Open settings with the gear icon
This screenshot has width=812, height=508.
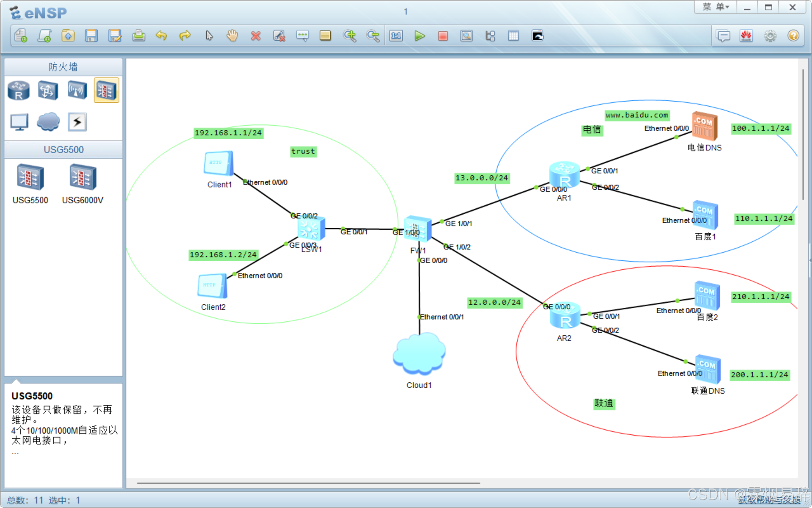click(770, 36)
